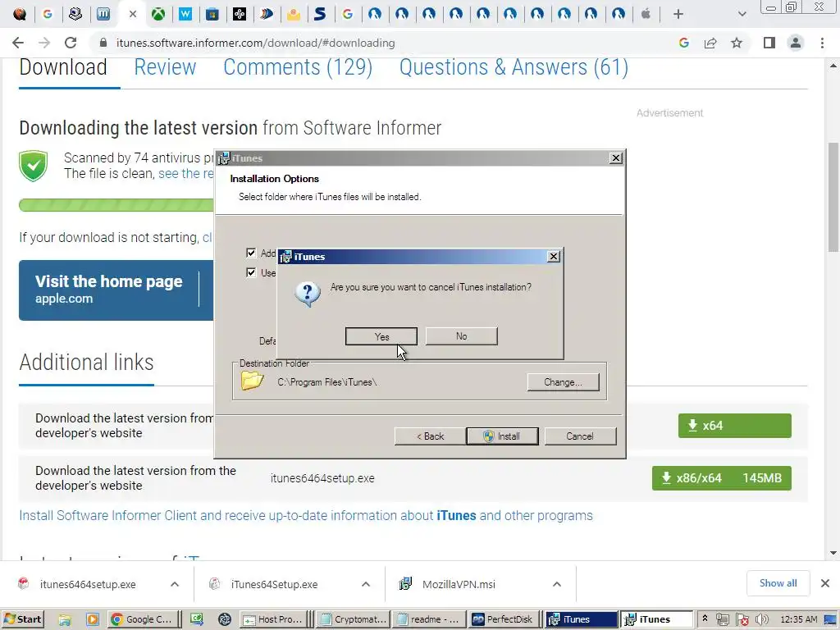Click the volume speaker tray icon
Screen dimensions: 840x630
(x=761, y=619)
